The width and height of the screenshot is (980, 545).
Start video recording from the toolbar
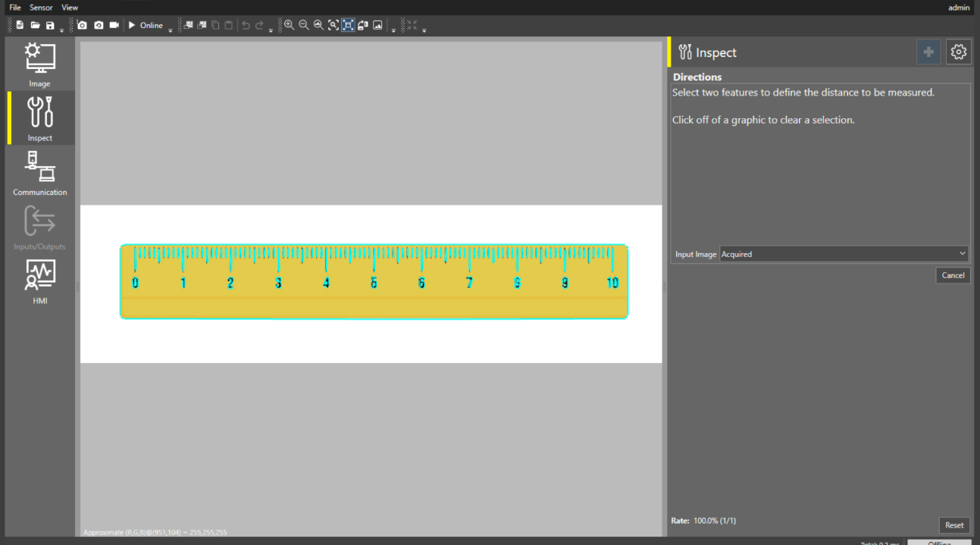(114, 24)
